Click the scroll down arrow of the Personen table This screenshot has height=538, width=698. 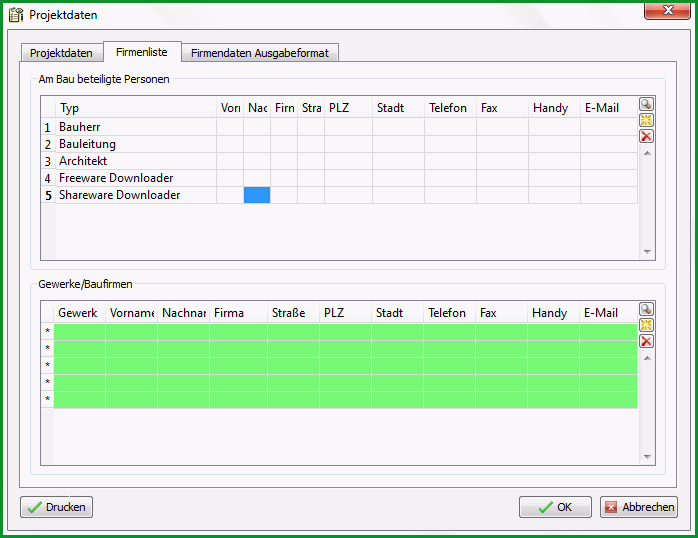647,252
